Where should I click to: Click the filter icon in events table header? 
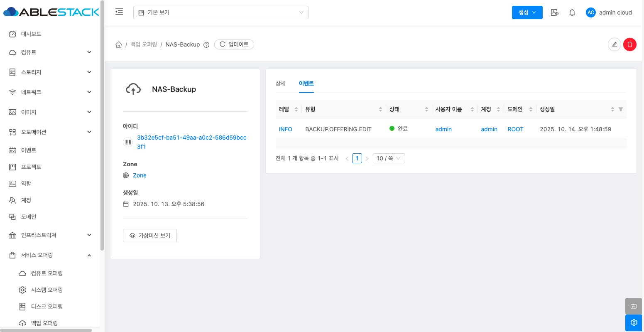(x=621, y=109)
